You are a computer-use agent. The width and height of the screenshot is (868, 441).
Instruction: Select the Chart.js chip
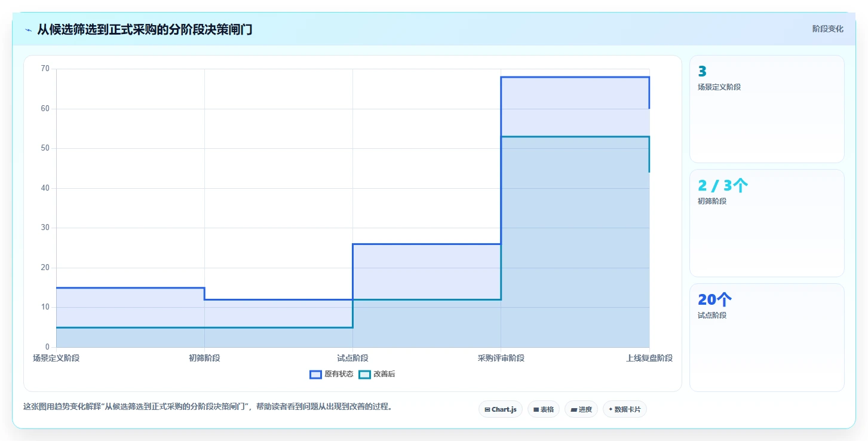click(501, 409)
